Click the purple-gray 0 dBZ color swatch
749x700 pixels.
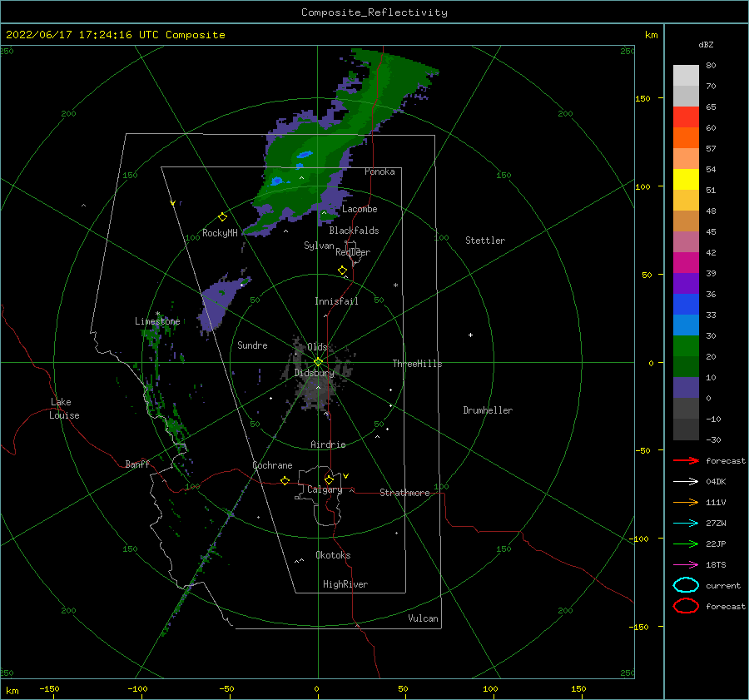[x=686, y=388]
